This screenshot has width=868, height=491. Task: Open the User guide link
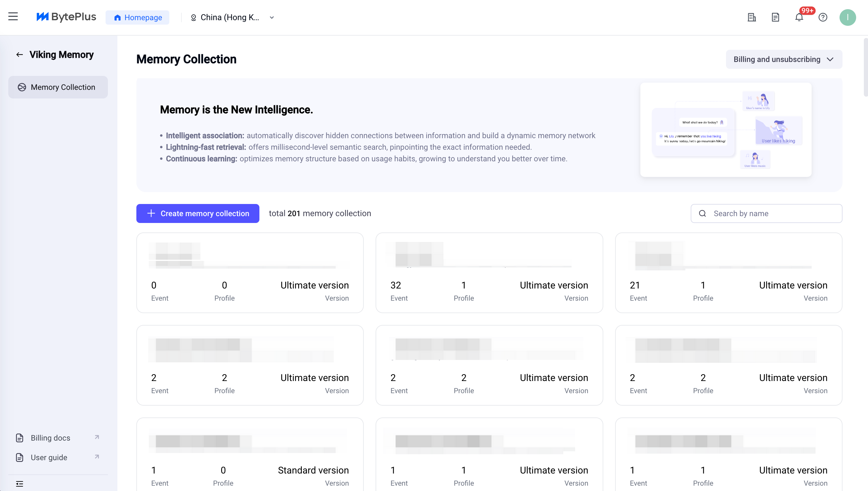[49, 457]
